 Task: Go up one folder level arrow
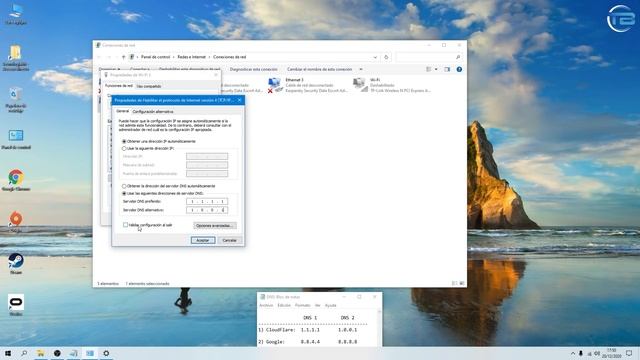123,57
